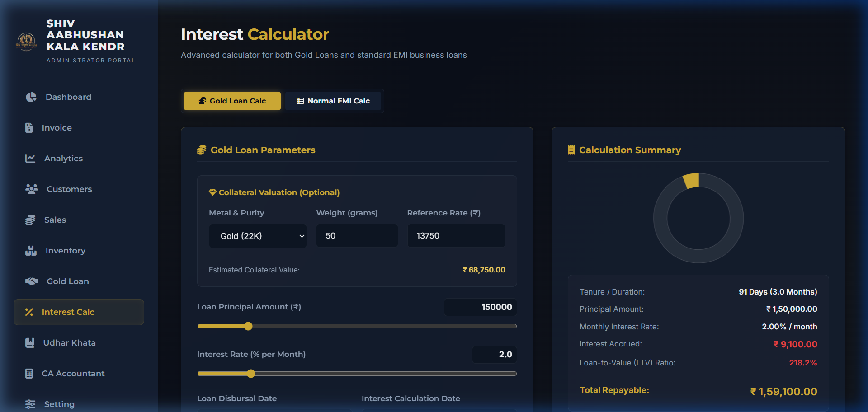Click the Interest Calc percent icon

29,312
